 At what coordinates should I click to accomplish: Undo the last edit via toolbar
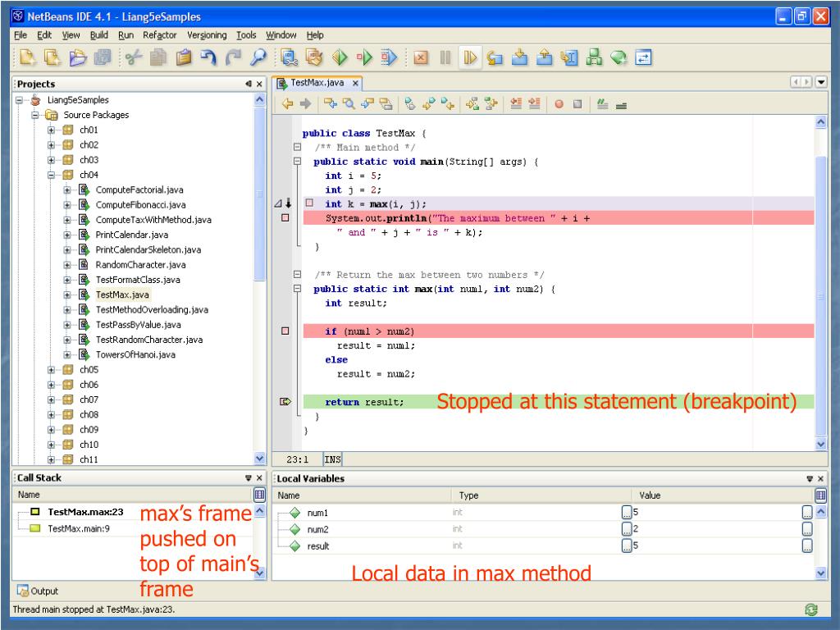click(x=208, y=57)
